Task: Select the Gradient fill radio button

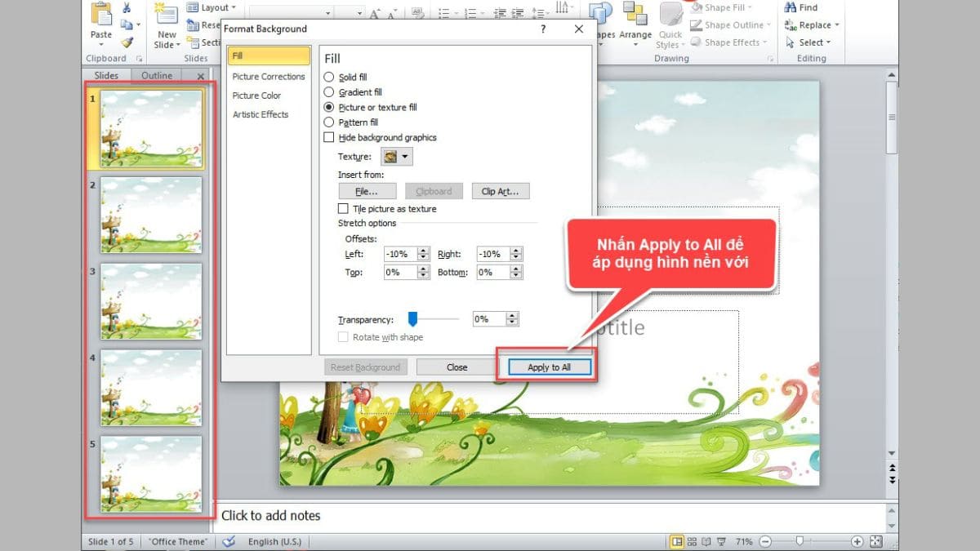Action: [330, 91]
